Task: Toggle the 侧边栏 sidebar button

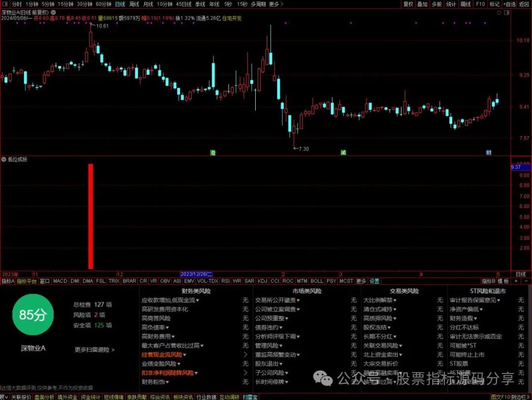Action: coord(520,397)
